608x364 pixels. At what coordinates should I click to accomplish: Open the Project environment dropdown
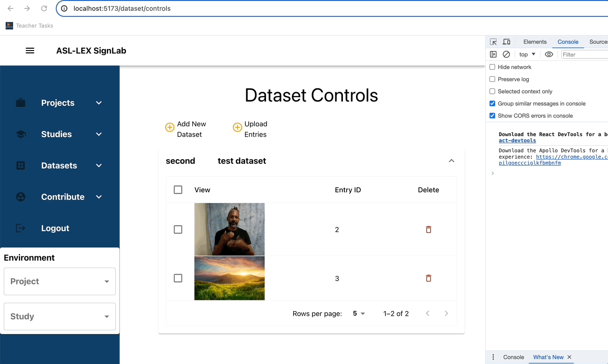[59, 281]
